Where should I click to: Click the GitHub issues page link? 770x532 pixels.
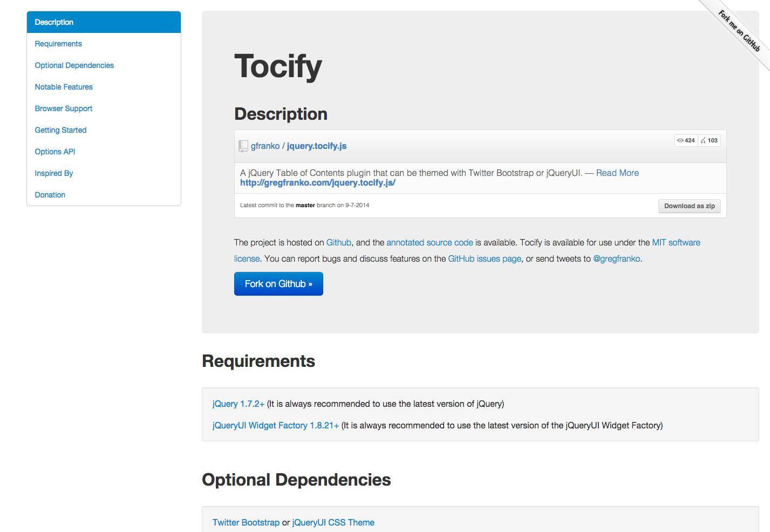click(x=485, y=259)
